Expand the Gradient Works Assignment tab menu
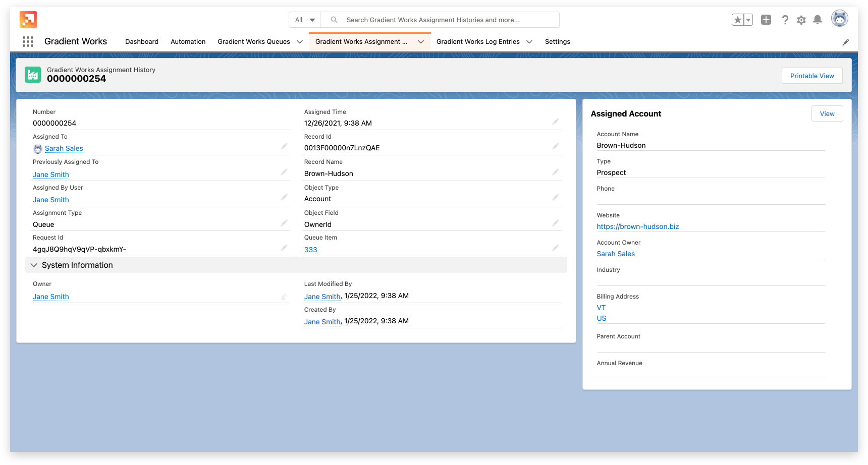This screenshot has width=868, height=465. 421,42
